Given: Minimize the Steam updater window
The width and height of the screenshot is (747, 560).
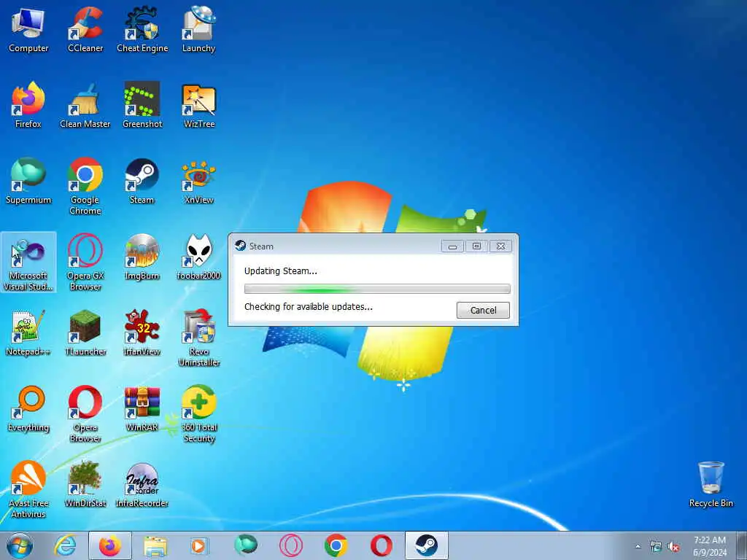Looking at the screenshot, I should click(x=452, y=246).
